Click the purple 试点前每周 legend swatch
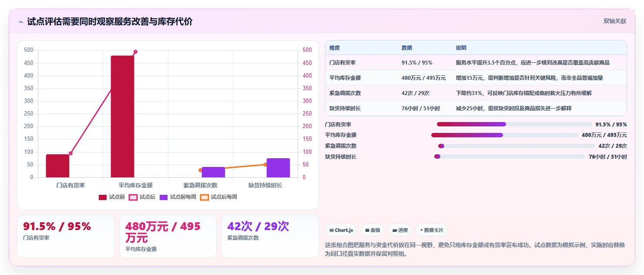The height and width of the screenshot is (275, 644). tap(164, 197)
